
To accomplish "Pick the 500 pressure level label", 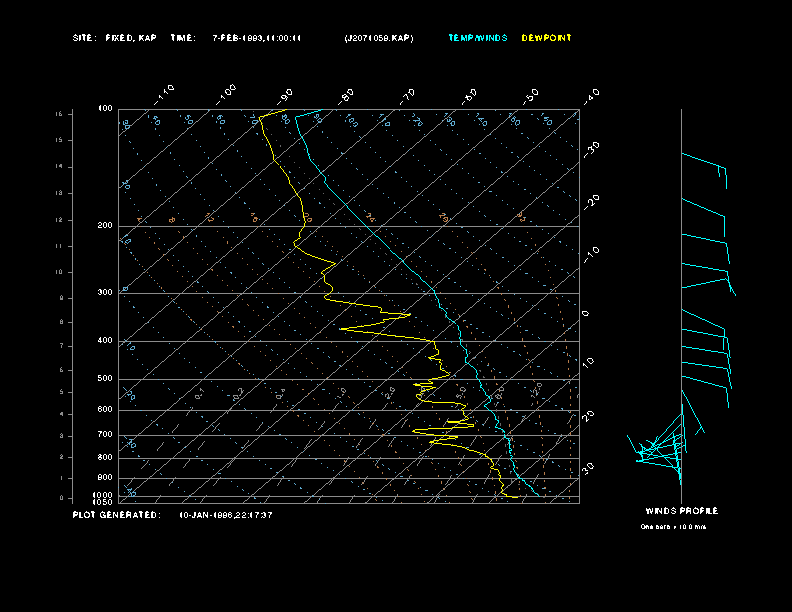I will (105, 379).
